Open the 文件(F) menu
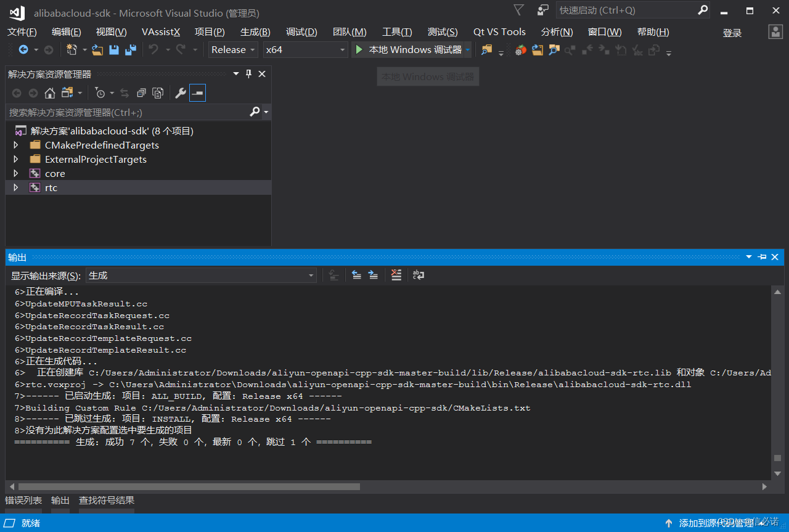The width and height of the screenshot is (789, 532). pos(22,32)
